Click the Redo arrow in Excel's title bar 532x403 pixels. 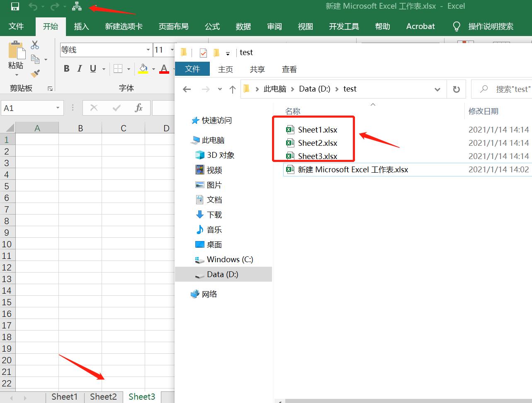pyautogui.click(x=54, y=7)
